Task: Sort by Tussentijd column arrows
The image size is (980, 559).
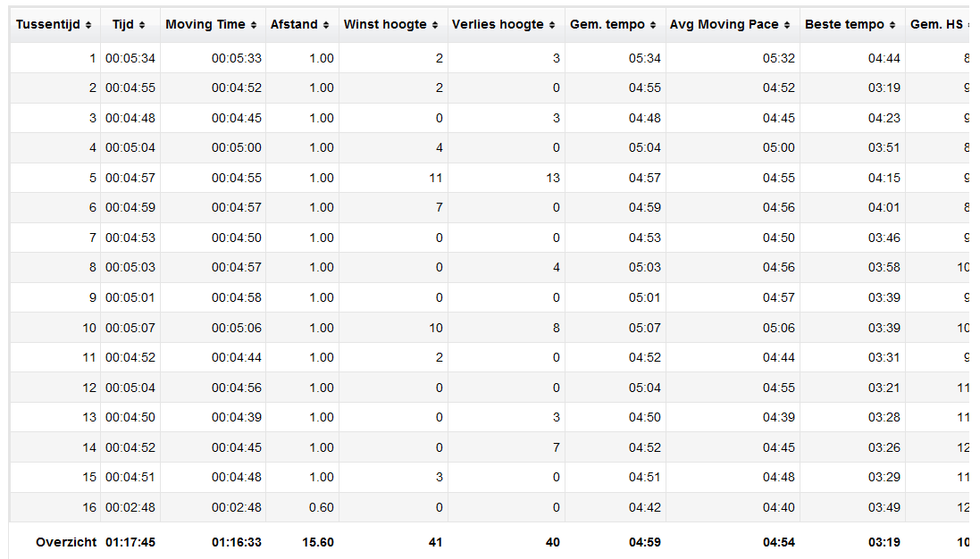Action: pos(88,25)
